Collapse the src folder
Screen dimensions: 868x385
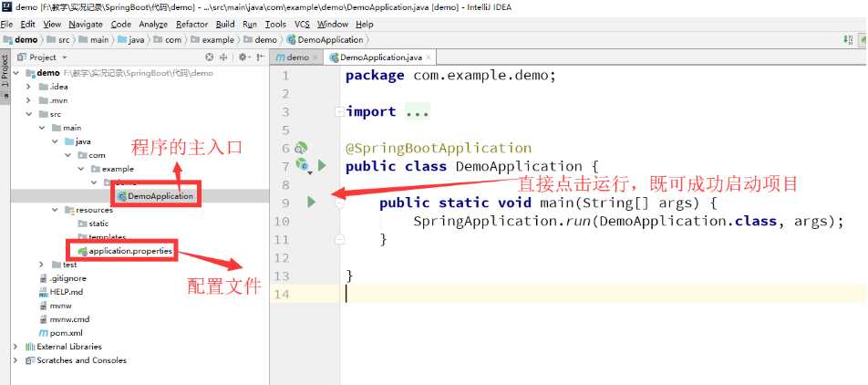tap(29, 113)
